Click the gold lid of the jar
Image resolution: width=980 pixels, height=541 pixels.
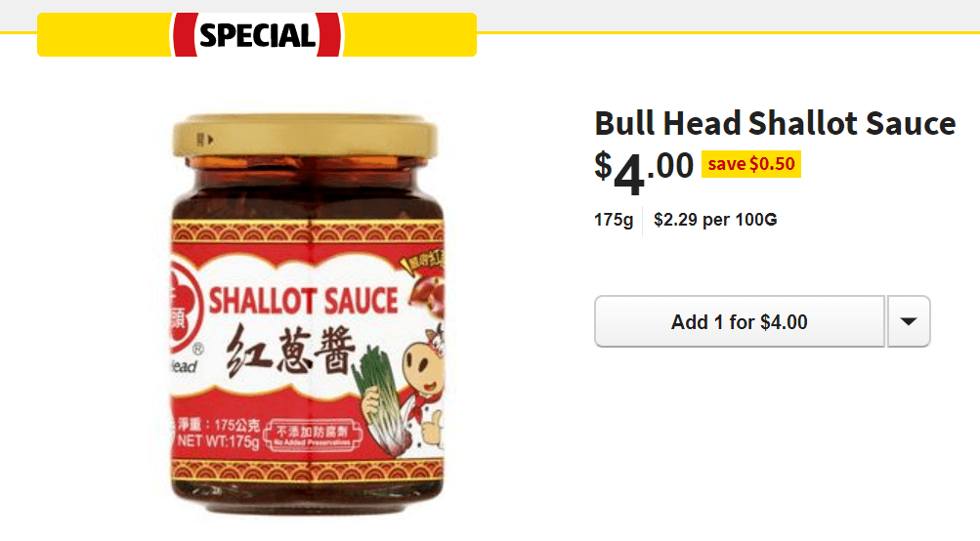pos(305,136)
